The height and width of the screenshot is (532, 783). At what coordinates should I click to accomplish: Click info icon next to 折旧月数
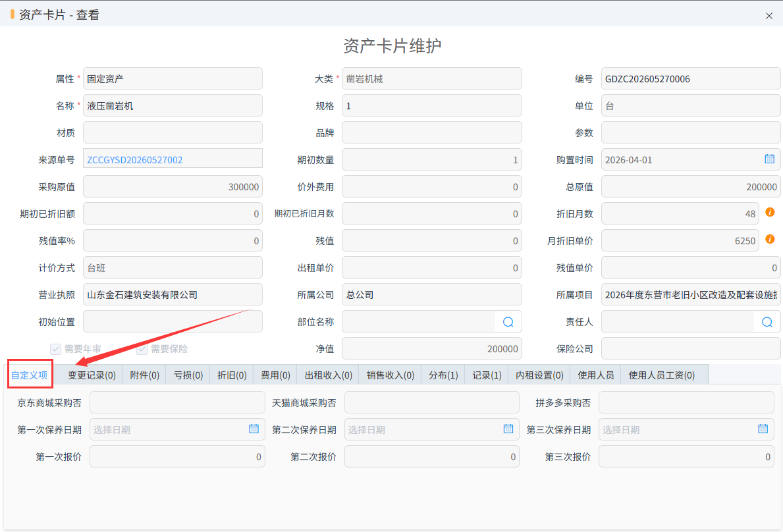coord(770,212)
